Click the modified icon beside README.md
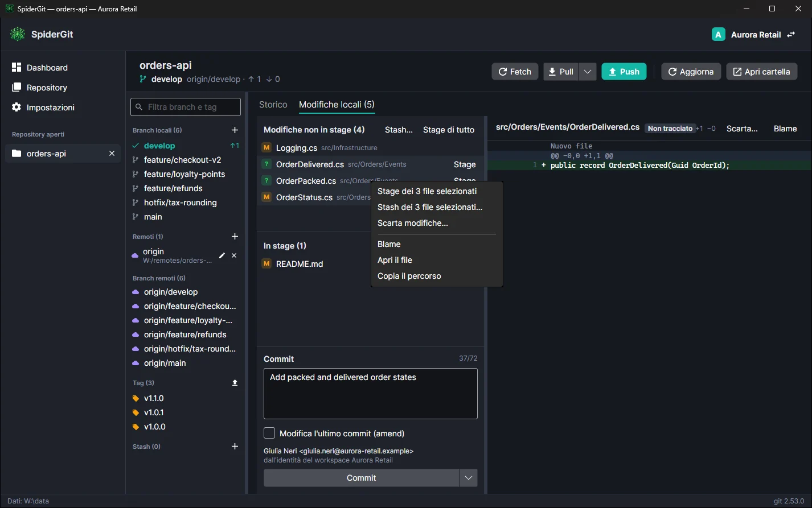The width and height of the screenshot is (812, 508). [266, 264]
